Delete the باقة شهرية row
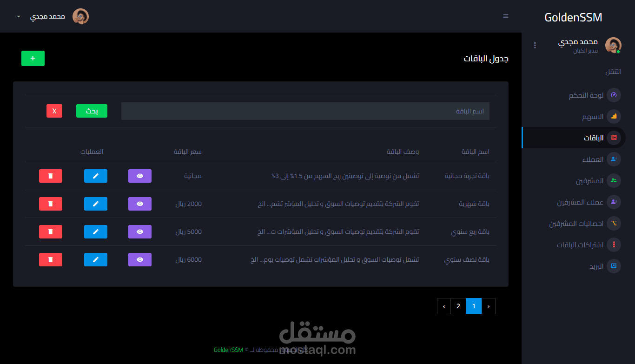Screen dimensions: 635x364 pos(51,204)
